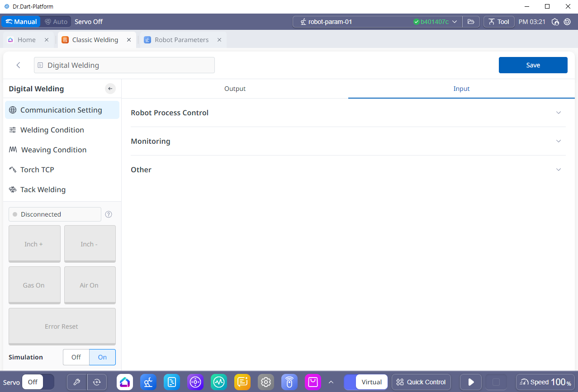Viewport: 578px width, 392px height.
Task: Expand the Monitoring section
Action: 348,141
